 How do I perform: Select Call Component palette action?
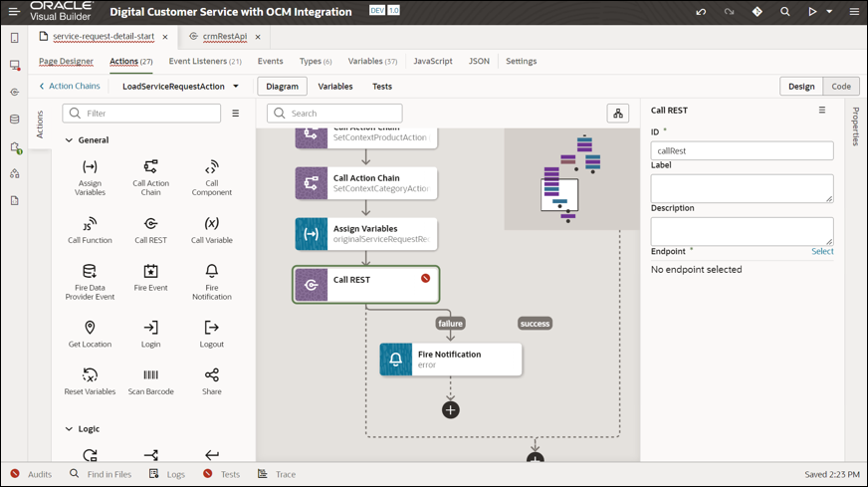pyautogui.click(x=211, y=177)
